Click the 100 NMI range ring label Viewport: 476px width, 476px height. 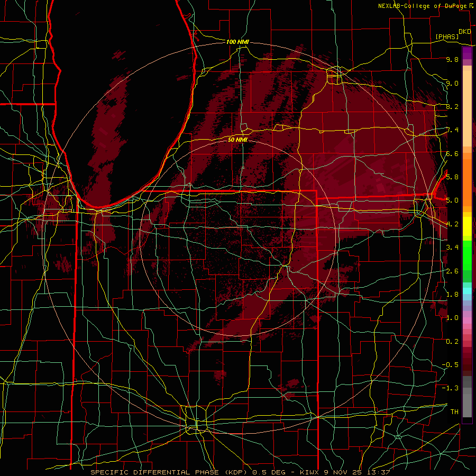pyautogui.click(x=237, y=42)
